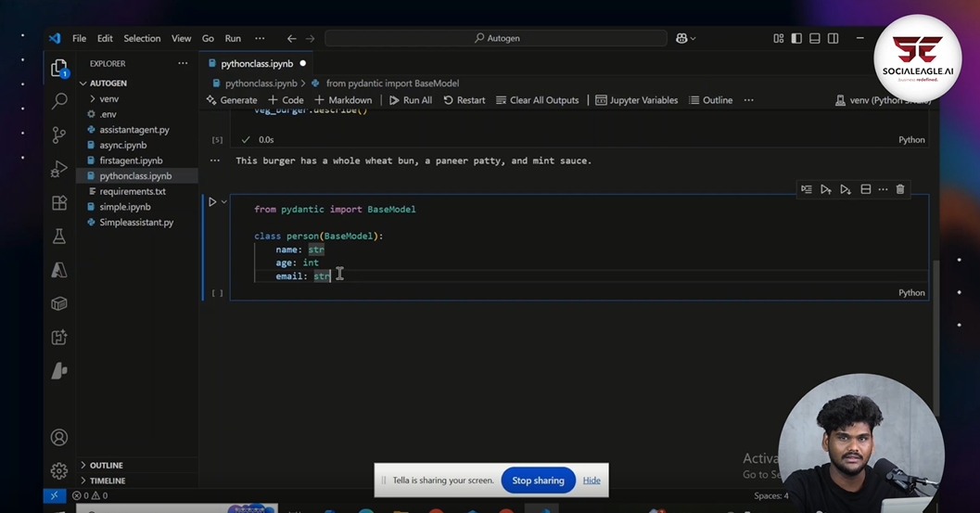
Task: Open the Source Control view
Action: 59,135
